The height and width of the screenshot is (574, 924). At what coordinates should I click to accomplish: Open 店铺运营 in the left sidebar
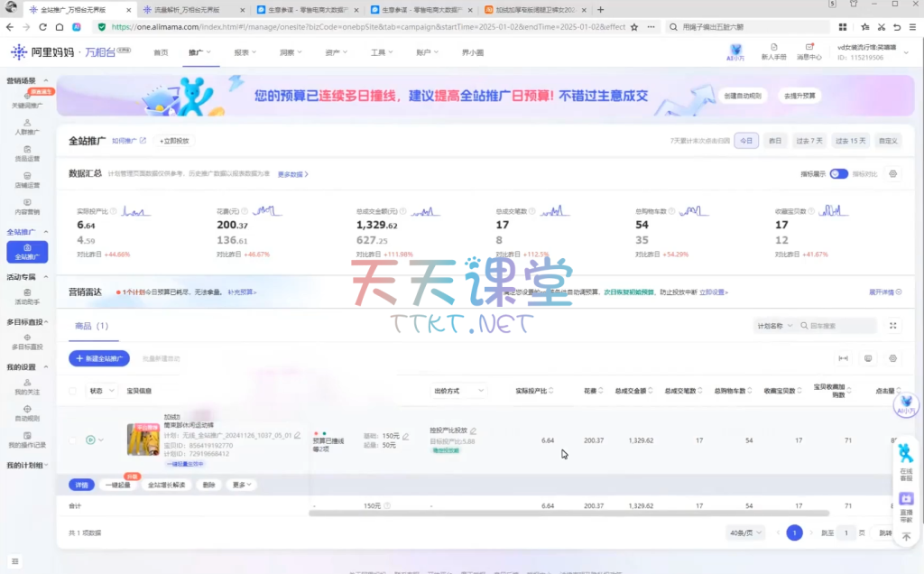click(x=27, y=180)
